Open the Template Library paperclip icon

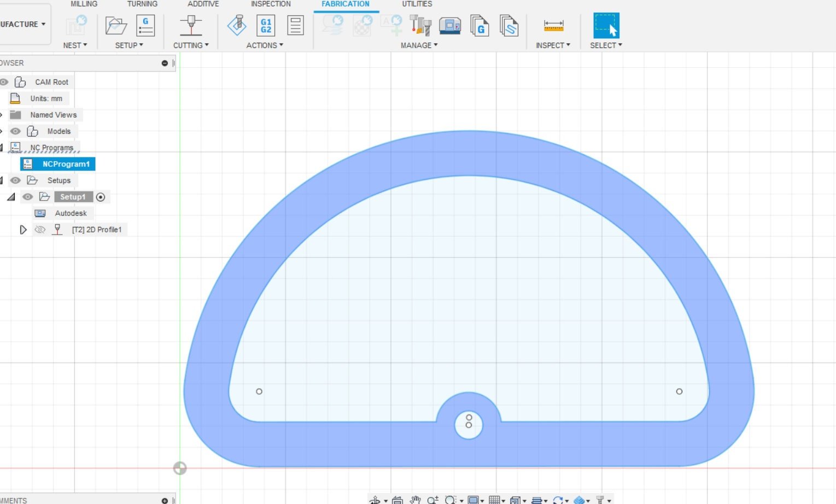click(508, 26)
